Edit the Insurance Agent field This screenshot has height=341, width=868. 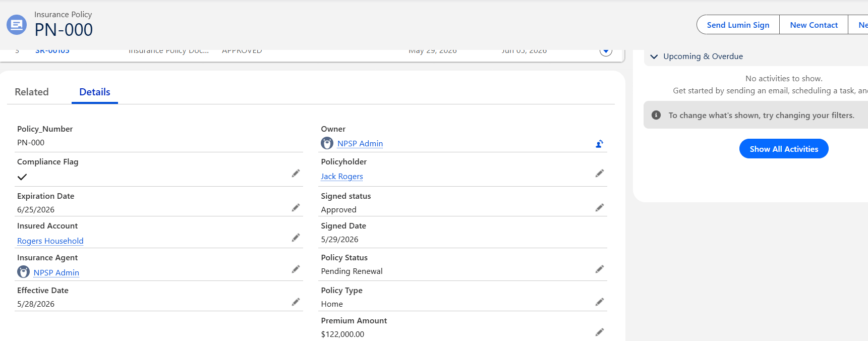(296, 269)
